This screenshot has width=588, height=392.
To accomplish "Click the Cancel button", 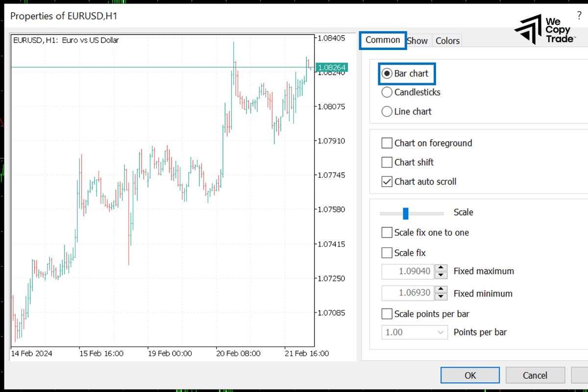I will [x=535, y=375].
